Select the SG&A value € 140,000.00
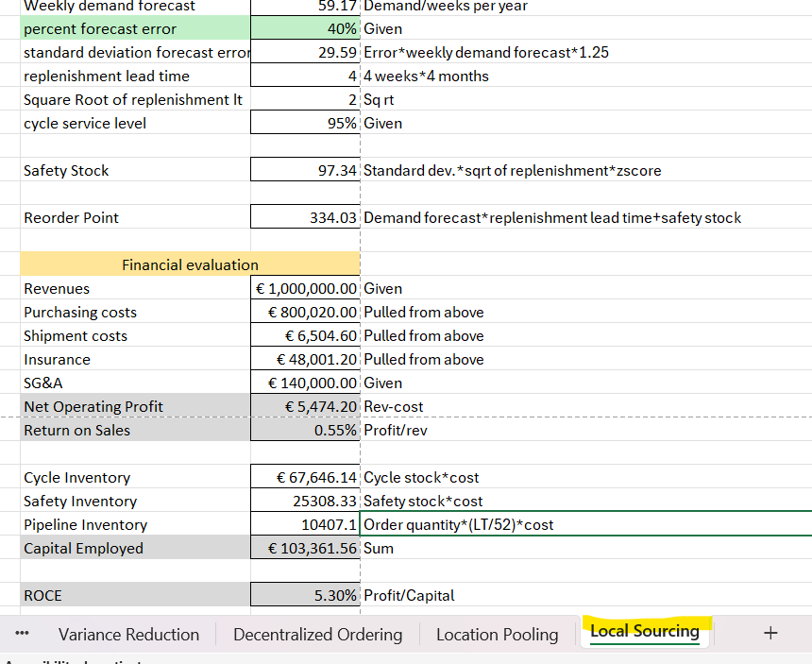This screenshot has width=812, height=664. 305,383
